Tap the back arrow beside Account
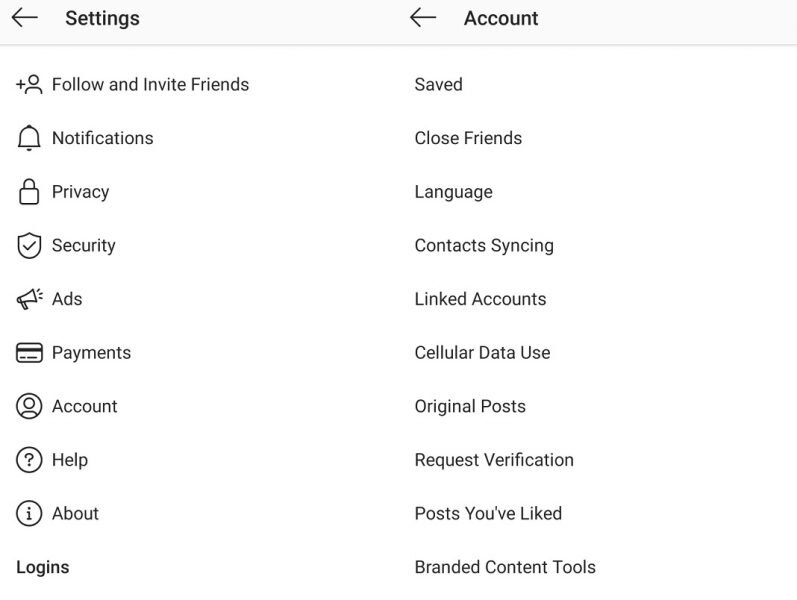Image resolution: width=797 pixels, height=600 pixels. tap(423, 18)
